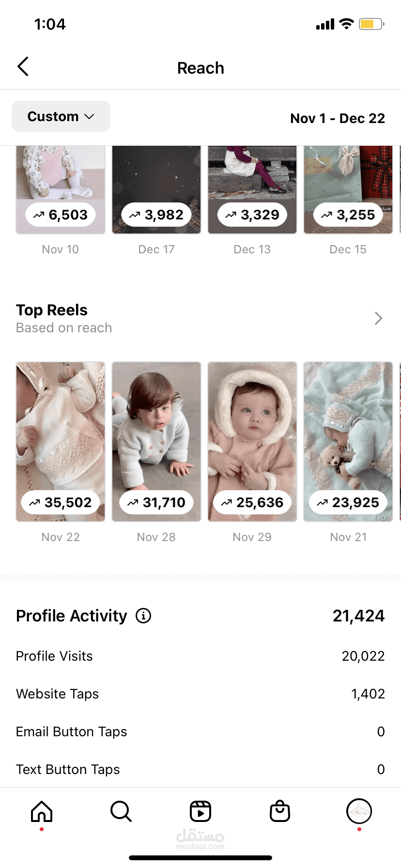Open post with 3,255 reach
Screen dimensions: 401x868
(348, 190)
